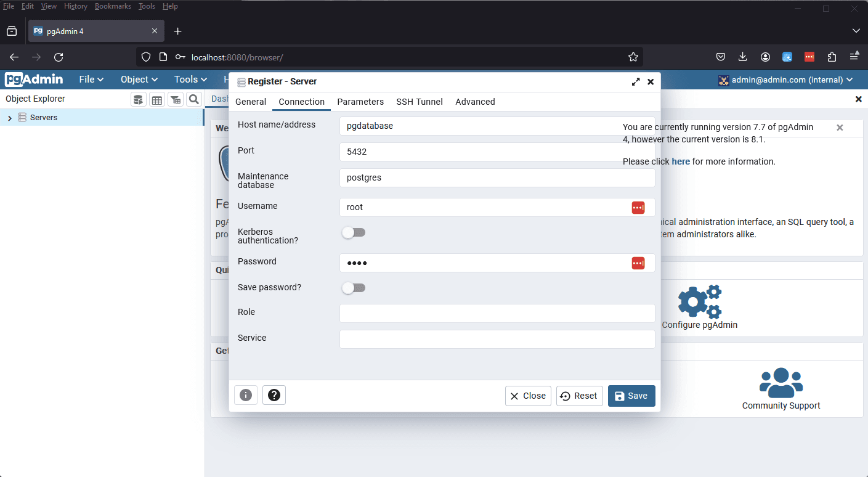Open the Firefox account icon
This screenshot has height=477, width=868.
(765, 57)
